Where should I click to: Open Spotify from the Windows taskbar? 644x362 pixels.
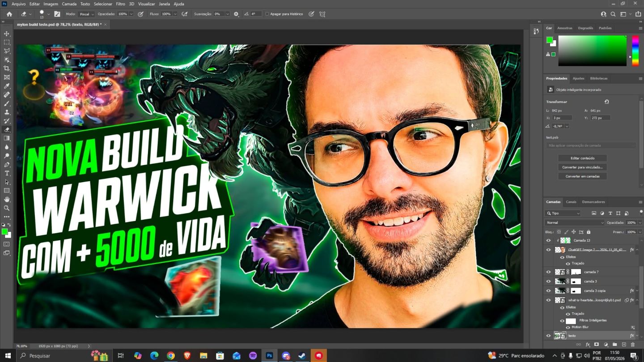tap(253, 356)
